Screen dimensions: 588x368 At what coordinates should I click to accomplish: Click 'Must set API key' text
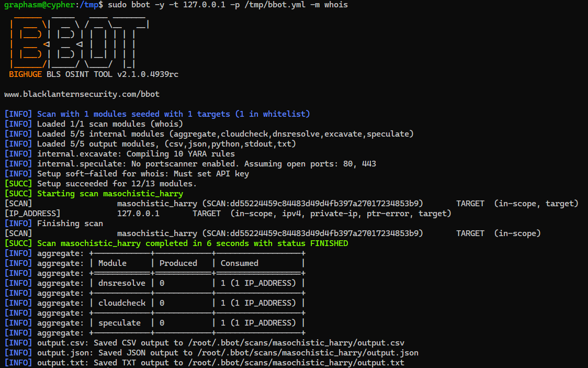click(x=211, y=174)
